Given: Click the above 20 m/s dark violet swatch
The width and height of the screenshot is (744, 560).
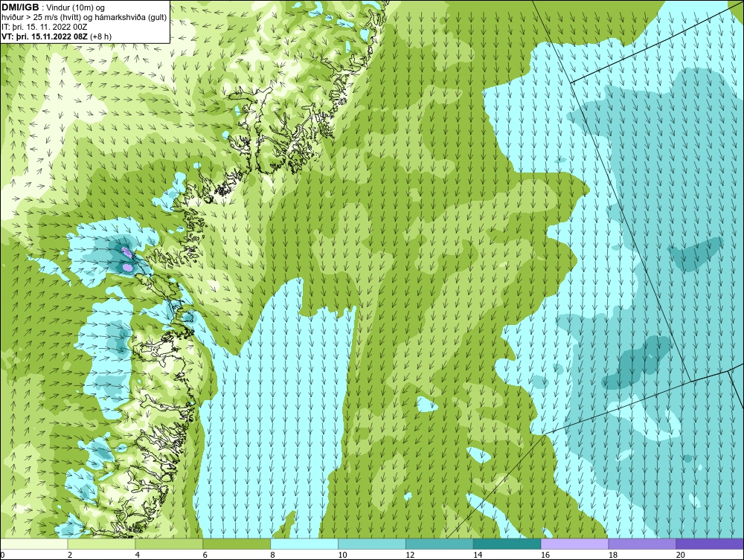Looking at the screenshot, I should 710,544.
